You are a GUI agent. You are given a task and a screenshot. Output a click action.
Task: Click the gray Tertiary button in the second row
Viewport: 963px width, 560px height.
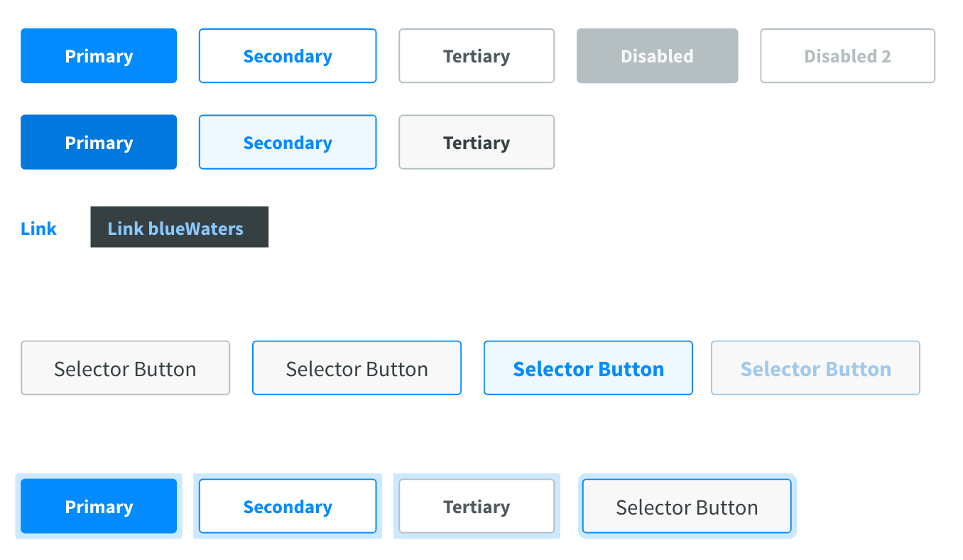coord(476,142)
